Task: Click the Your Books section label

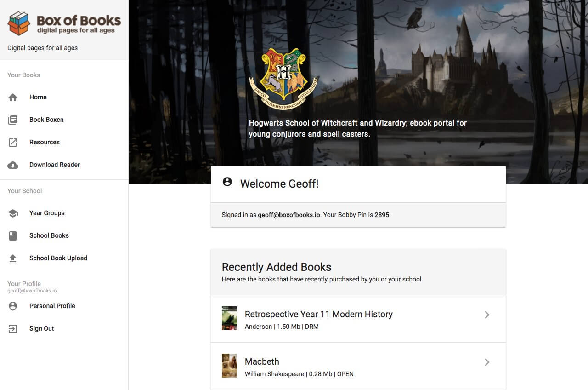Action: click(23, 75)
